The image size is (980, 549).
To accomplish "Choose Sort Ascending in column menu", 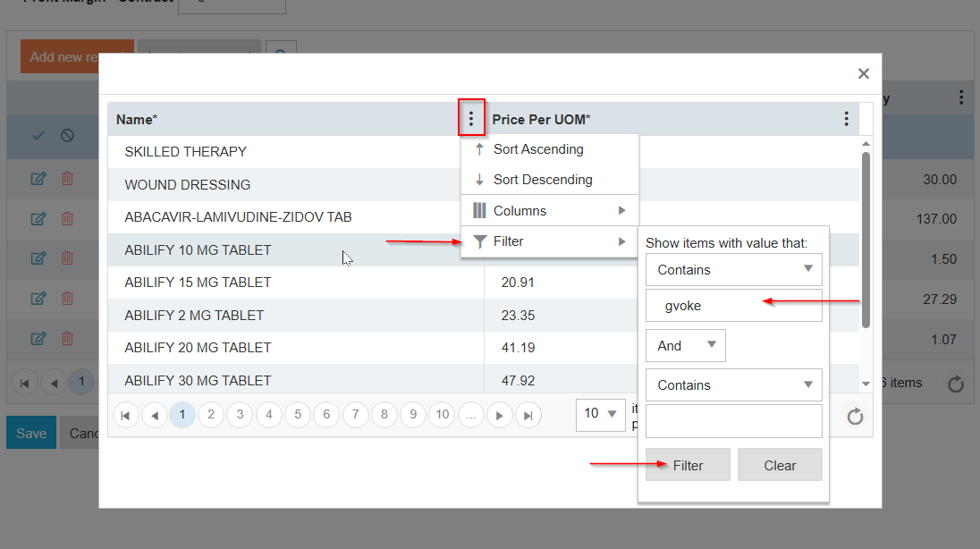I will (x=549, y=149).
